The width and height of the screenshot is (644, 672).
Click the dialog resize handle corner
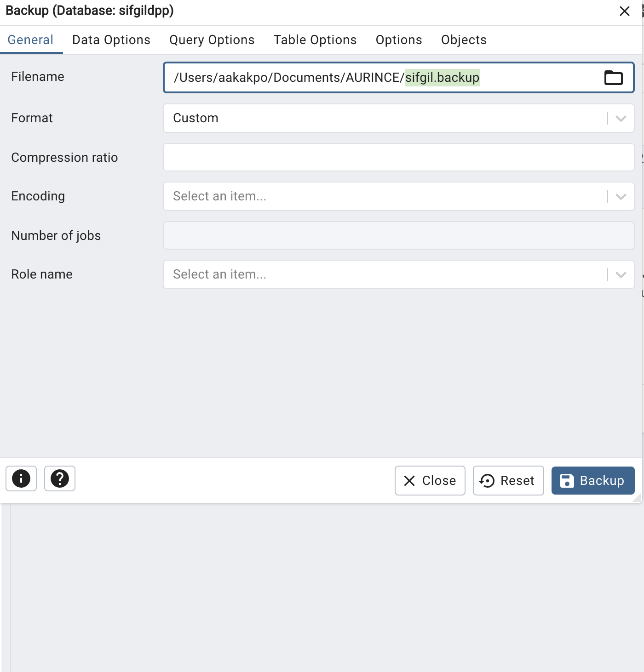pyautogui.click(x=637, y=498)
